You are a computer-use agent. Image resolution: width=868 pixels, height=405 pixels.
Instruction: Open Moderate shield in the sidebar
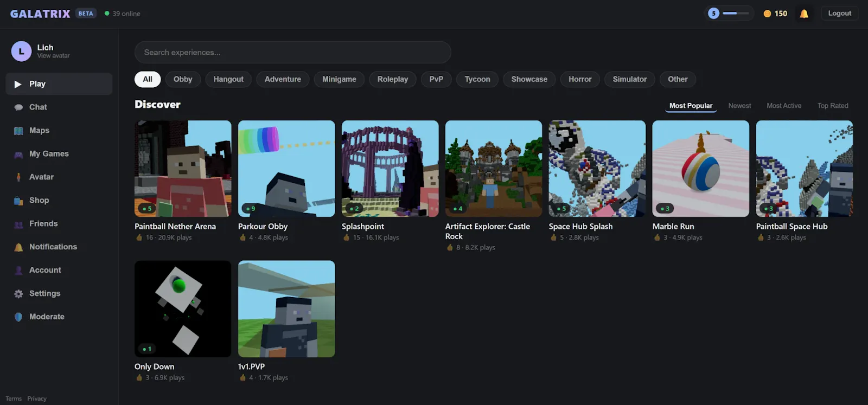click(x=18, y=317)
